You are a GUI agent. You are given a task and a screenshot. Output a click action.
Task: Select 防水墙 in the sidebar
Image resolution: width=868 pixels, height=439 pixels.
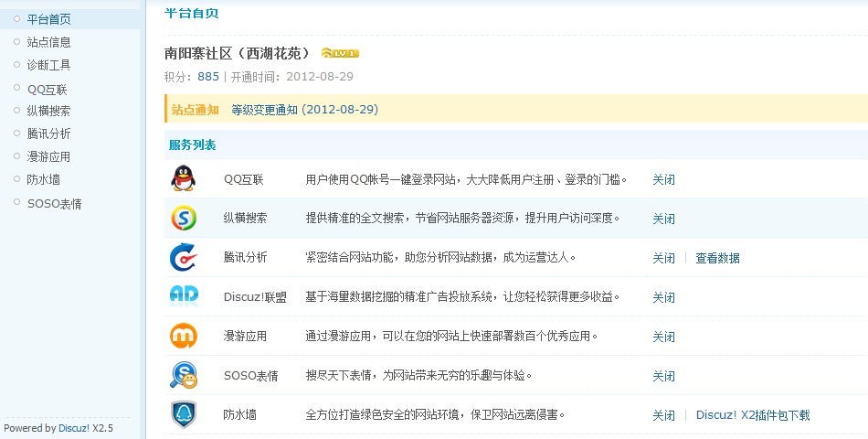coord(43,179)
